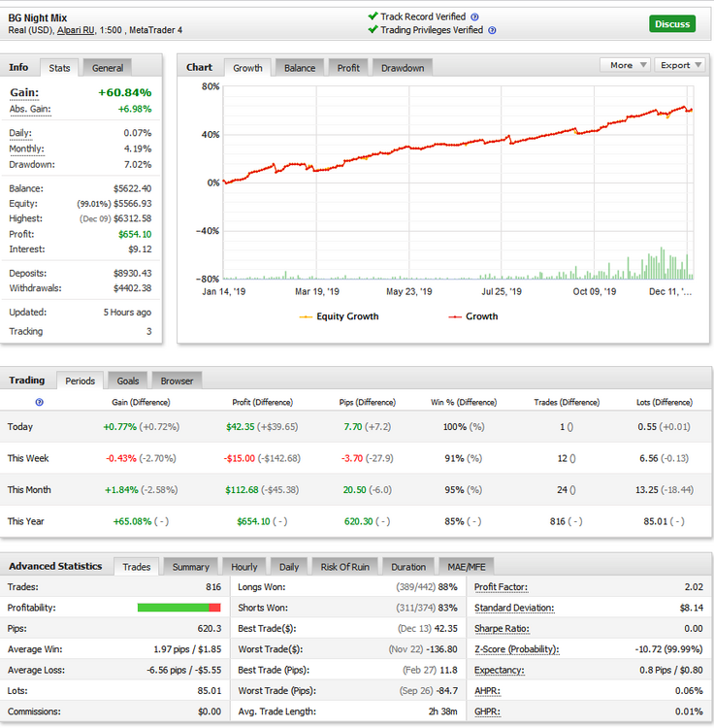Click help icon next to Trading Privileges Verified
Image resolution: width=714 pixels, height=728 pixels.
point(492,31)
